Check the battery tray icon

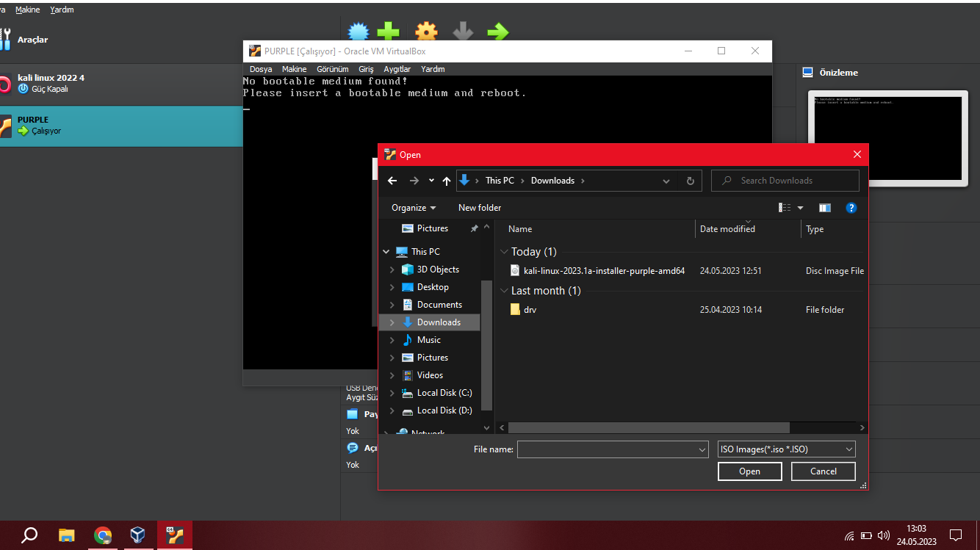pyautogui.click(x=866, y=535)
